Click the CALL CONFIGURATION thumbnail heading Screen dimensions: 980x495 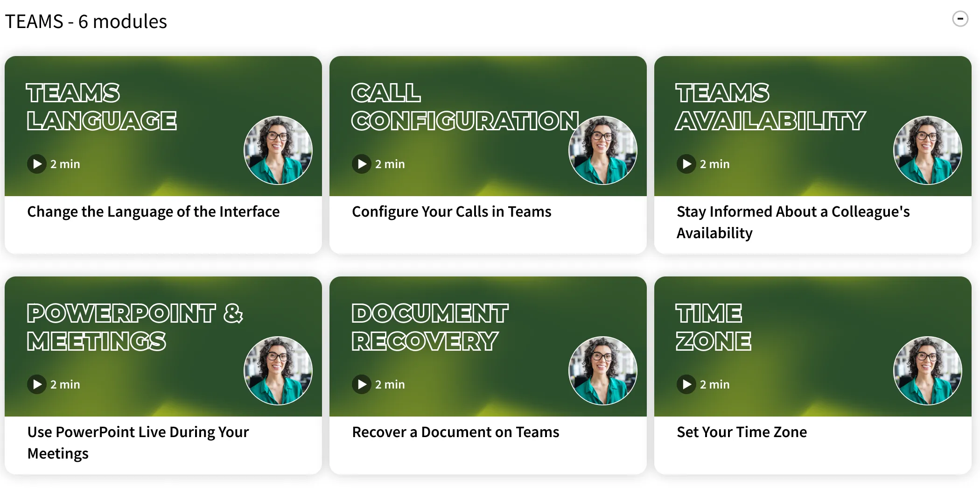[x=465, y=107]
